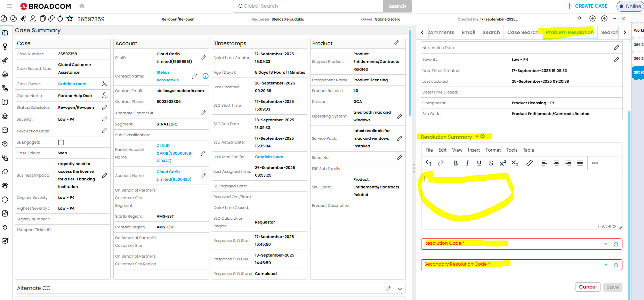This screenshot has height=300, width=644.
Task: Change Case Owner using person icon
Action: pos(104,83)
